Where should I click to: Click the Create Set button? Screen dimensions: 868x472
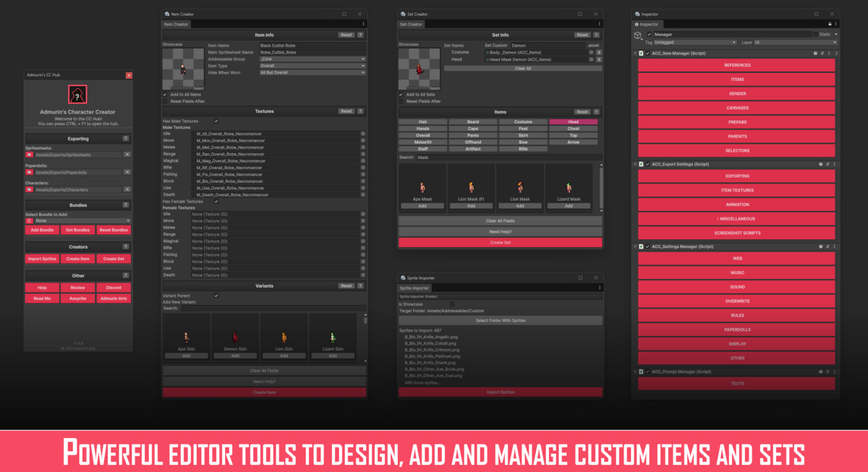499,241
